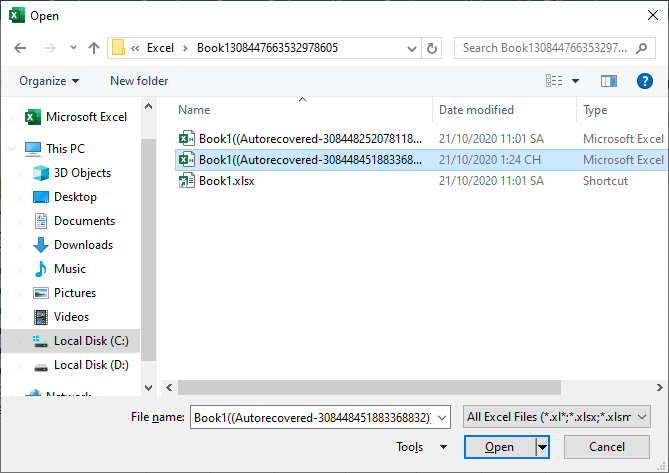Sort files by Date modified column

pyautogui.click(x=476, y=110)
